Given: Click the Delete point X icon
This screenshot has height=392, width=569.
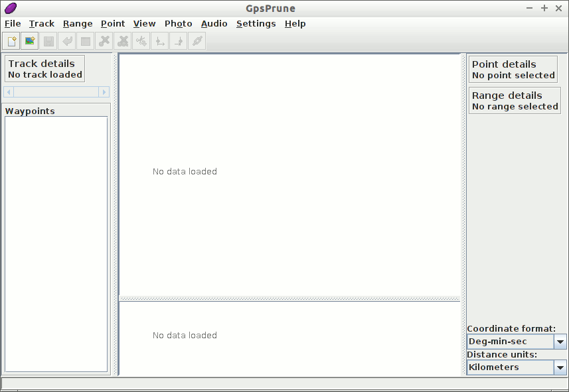Looking at the screenshot, I should tap(104, 41).
